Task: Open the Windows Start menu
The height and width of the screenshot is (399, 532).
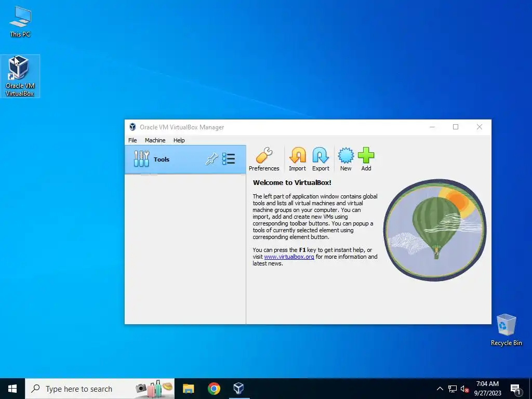Action: pyautogui.click(x=12, y=389)
